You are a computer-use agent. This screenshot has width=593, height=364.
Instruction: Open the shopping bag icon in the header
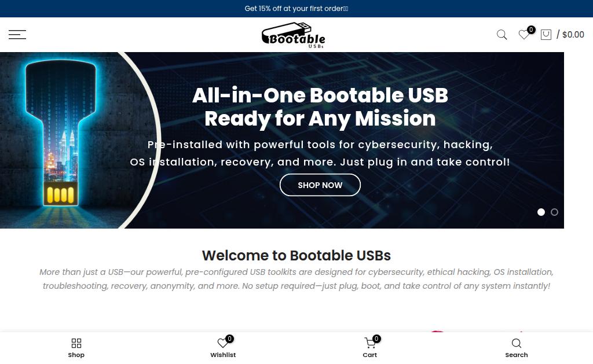pos(546,35)
